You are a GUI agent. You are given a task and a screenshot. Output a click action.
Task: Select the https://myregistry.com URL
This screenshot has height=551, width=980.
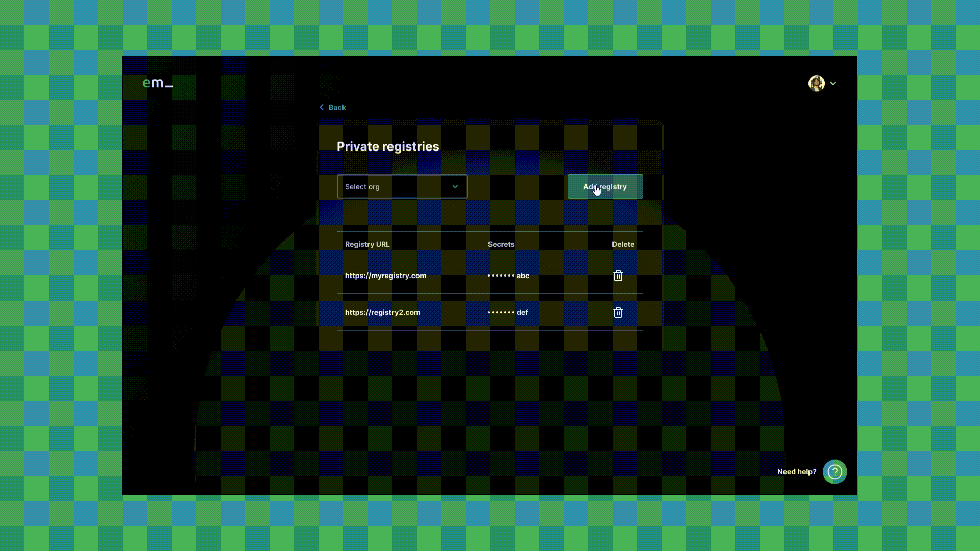(385, 275)
